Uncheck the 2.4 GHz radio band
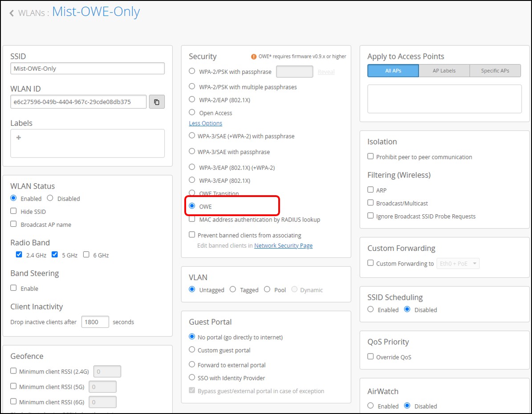 pos(19,254)
